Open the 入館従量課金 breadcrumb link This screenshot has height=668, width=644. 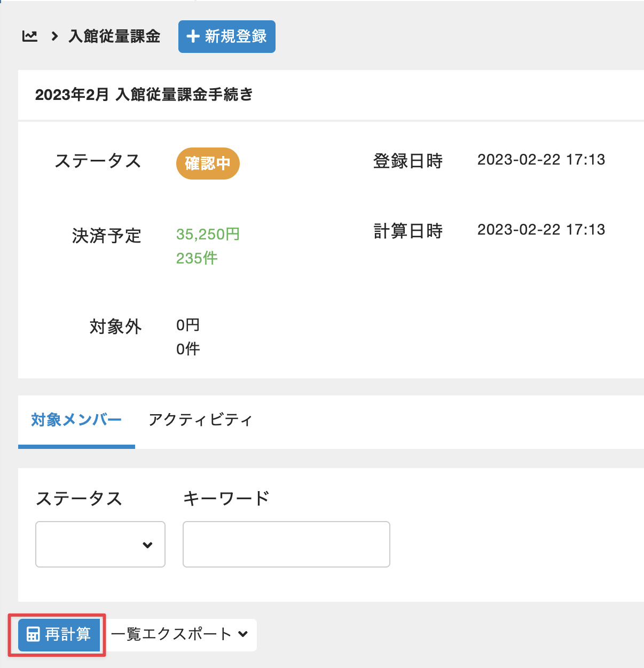[114, 36]
